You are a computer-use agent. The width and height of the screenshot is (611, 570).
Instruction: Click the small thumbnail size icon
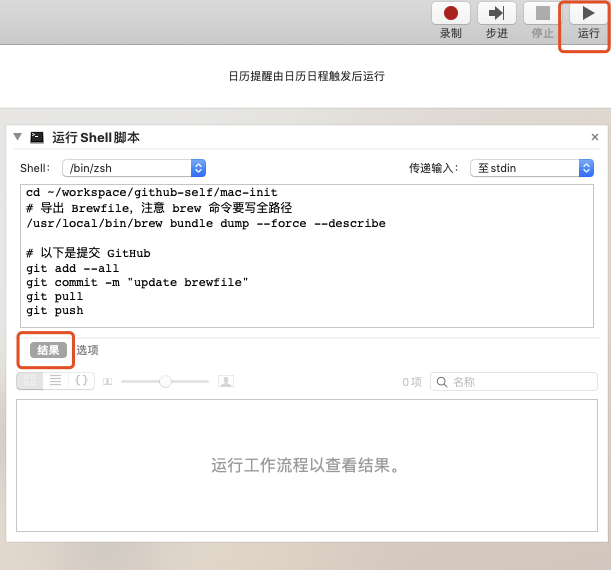click(107, 381)
